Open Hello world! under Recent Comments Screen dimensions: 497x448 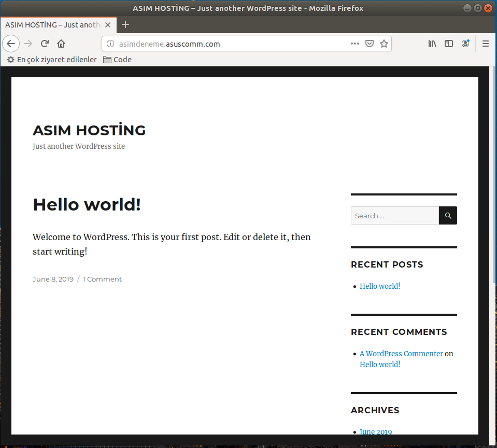point(380,365)
